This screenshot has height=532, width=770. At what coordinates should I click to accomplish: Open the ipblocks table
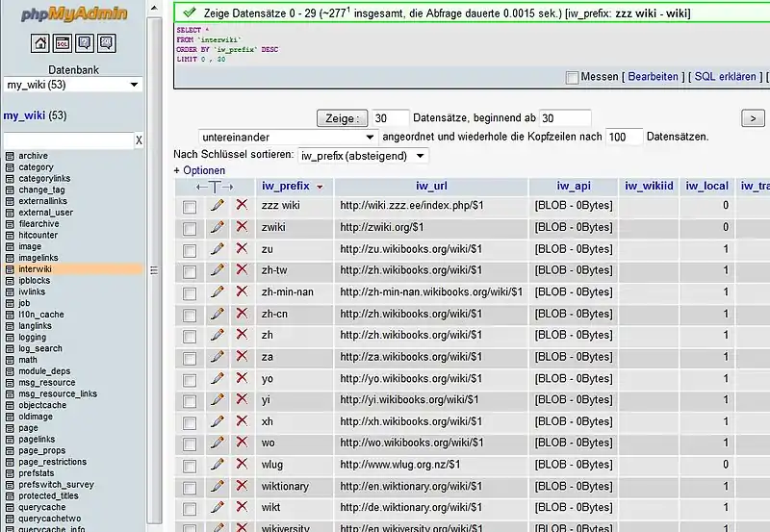coord(35,281)
